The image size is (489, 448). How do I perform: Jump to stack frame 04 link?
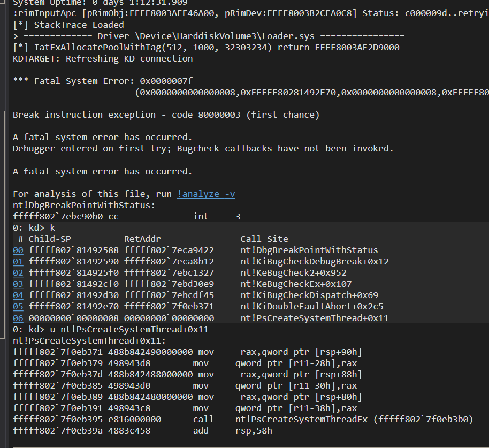click(x=18, y=295)
